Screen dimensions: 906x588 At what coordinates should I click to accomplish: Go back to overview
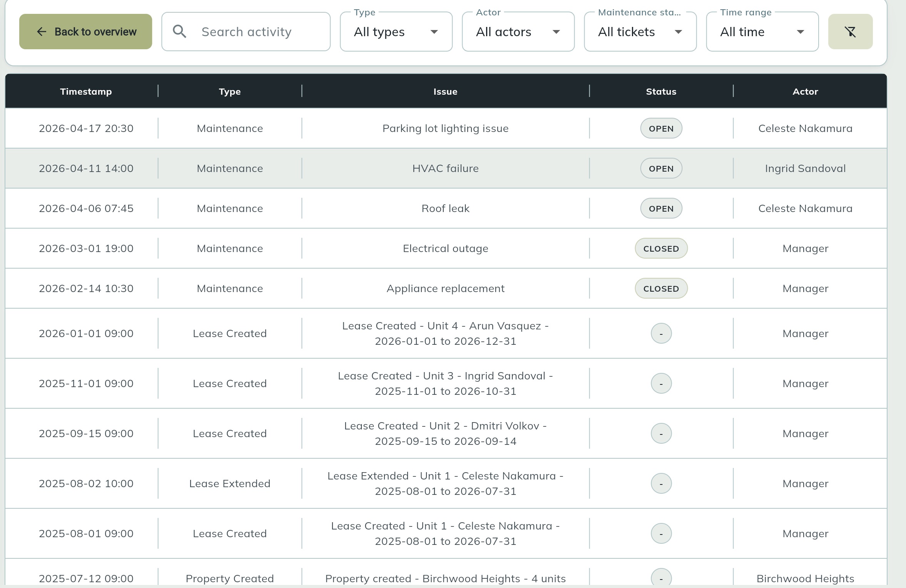pos(85,32)
